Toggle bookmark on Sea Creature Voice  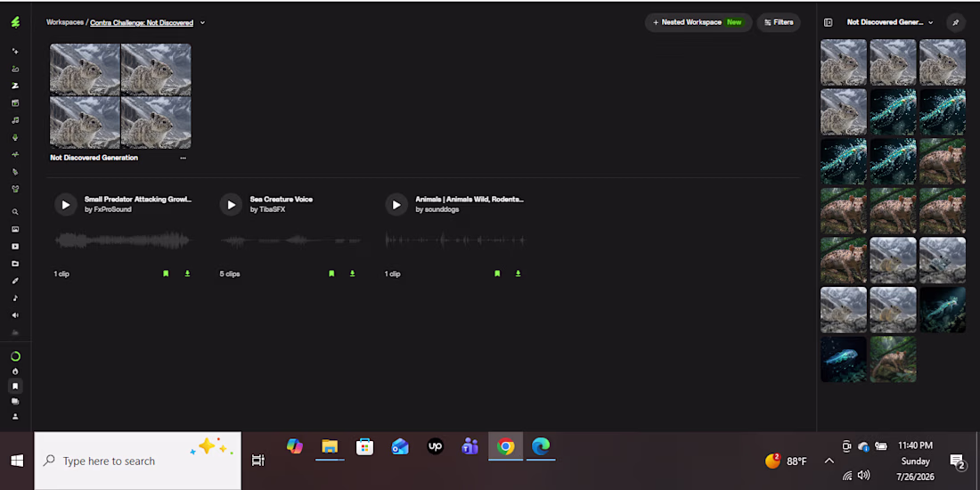pos(331,274)
